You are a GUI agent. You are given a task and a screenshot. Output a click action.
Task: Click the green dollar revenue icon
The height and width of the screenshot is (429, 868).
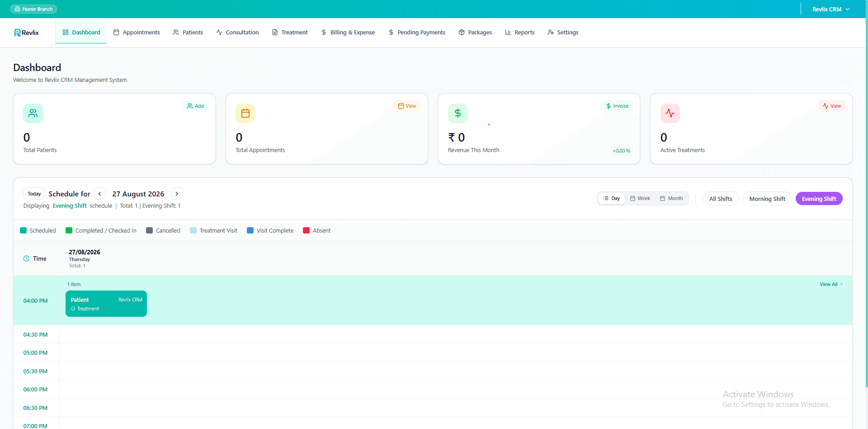458,113
